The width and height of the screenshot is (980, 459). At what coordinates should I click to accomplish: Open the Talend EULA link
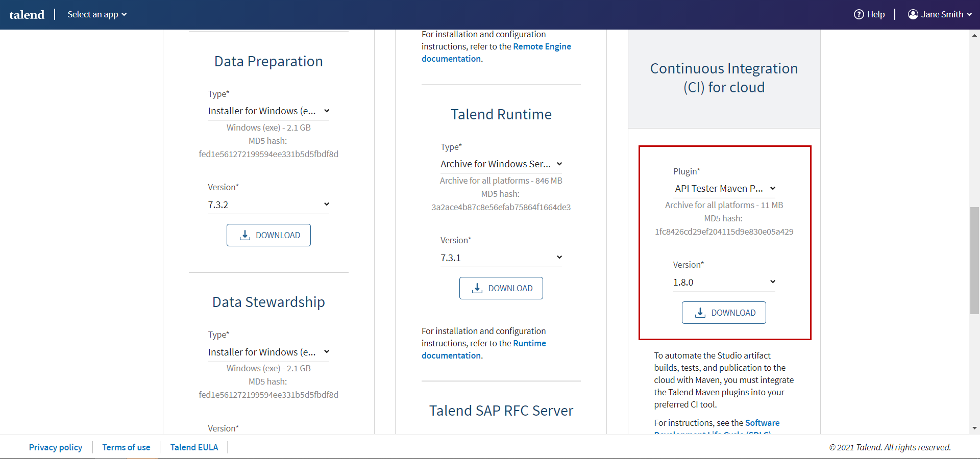coord(194,447)
